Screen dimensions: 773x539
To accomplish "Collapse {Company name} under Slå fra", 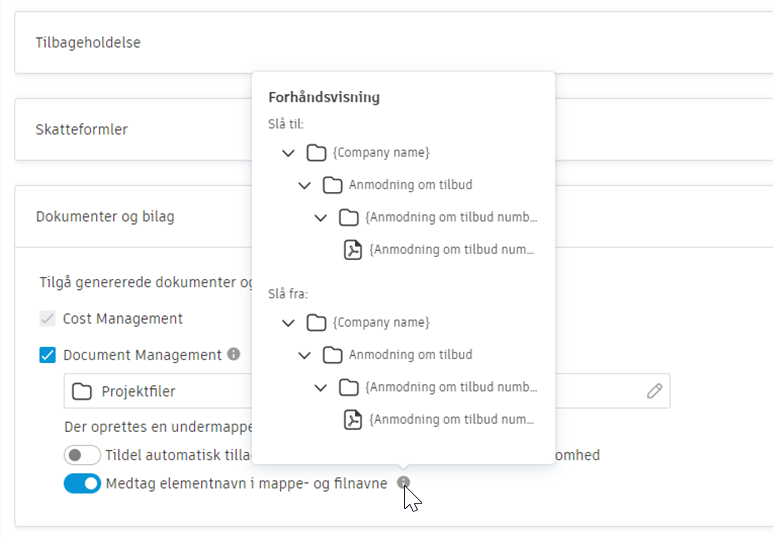I will point(288,323).
